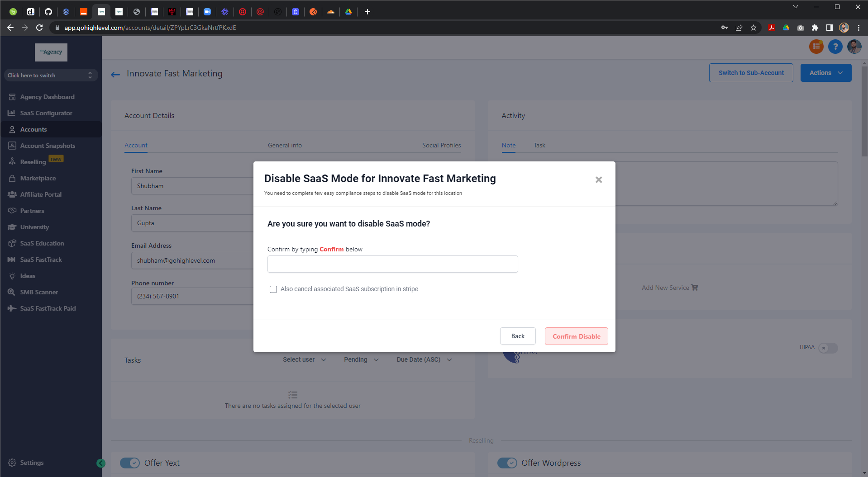This screenshot has height=477, width=868.
Task: Open a new browser tab
Action: click(x=367, y=12)
